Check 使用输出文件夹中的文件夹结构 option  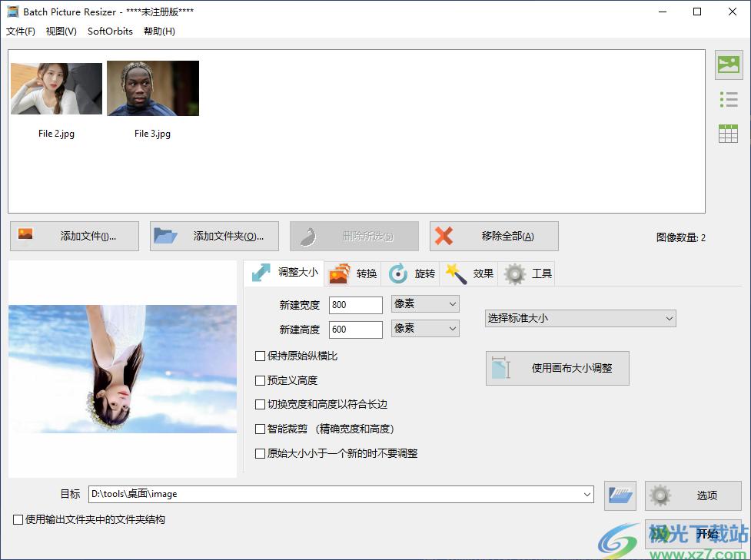point(18,520)
